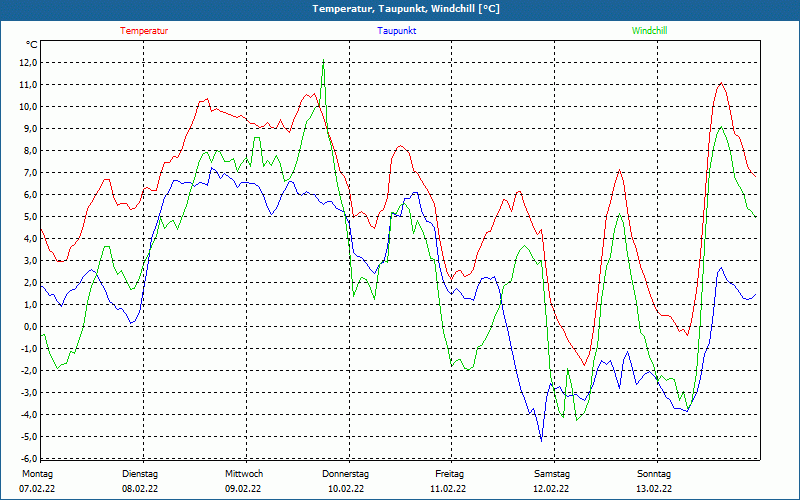
Task: Click the 12,0 y-axis value
Action: tap(28, 63)
